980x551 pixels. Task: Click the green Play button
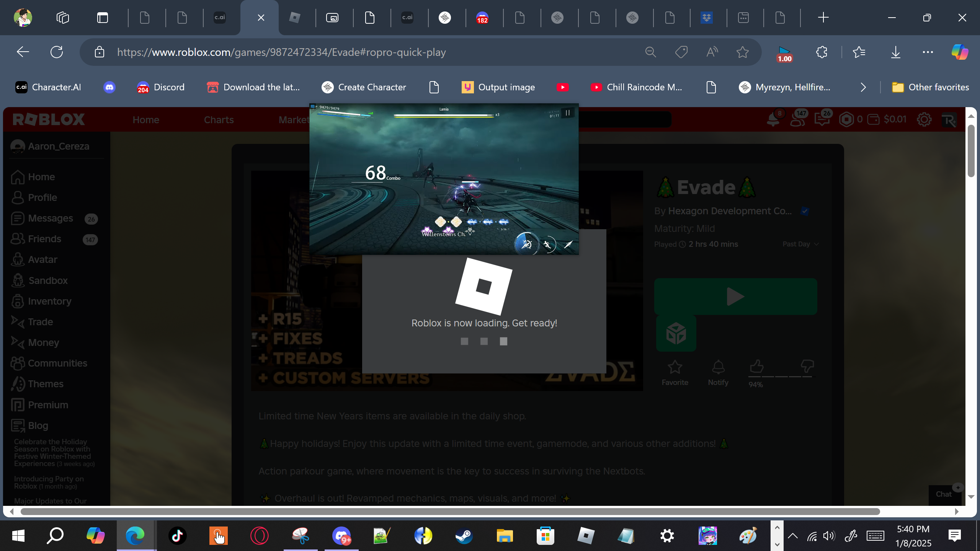coord(735,297)
